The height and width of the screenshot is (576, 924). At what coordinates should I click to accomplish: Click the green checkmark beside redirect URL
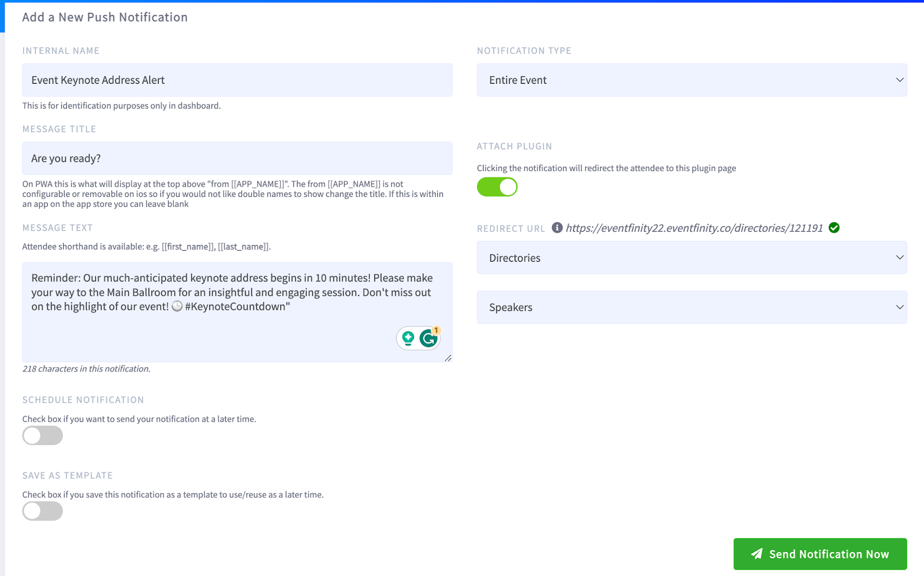pyautogui.click(x=834, y=228)
